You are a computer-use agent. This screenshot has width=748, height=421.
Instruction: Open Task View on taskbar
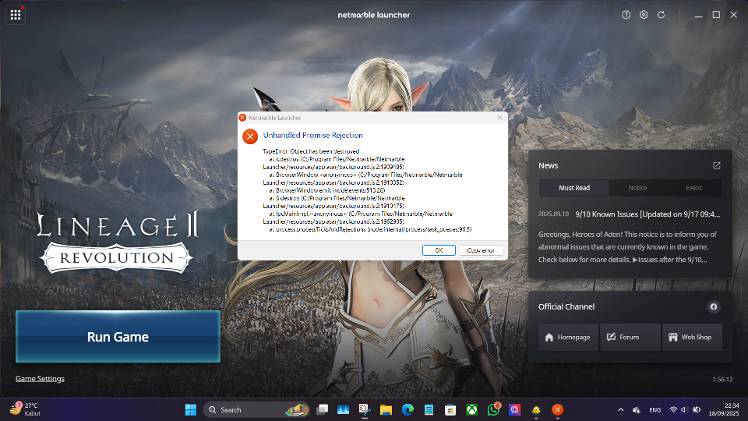322,410
